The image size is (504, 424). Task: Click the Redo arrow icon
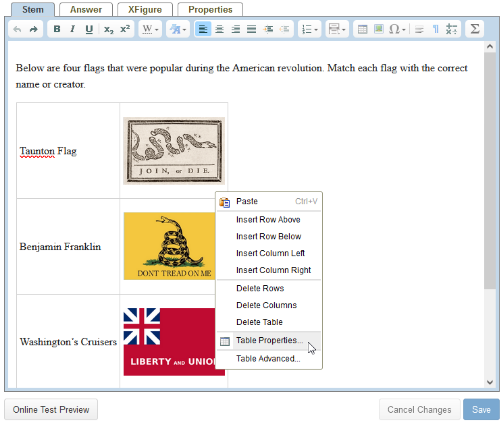33,29
